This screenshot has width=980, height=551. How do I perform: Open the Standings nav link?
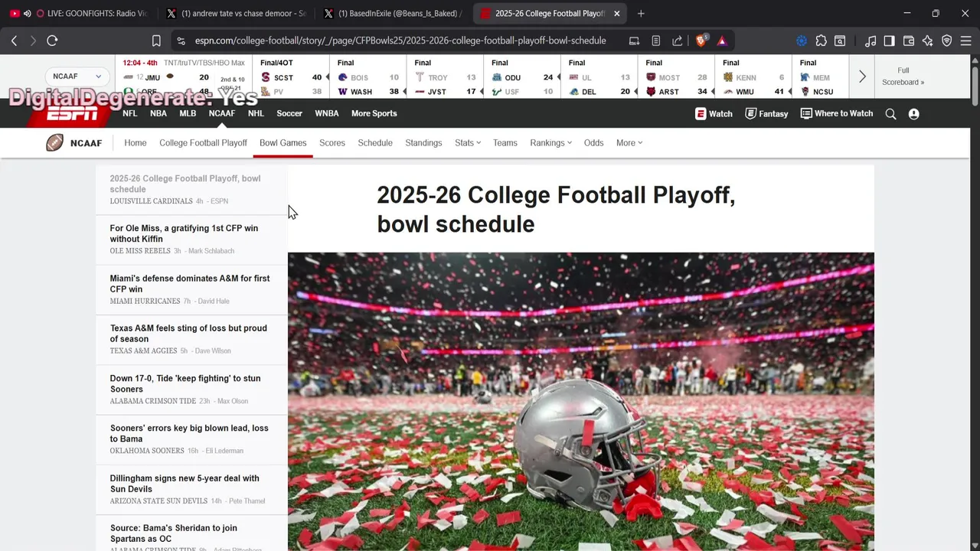coord(423,142)
